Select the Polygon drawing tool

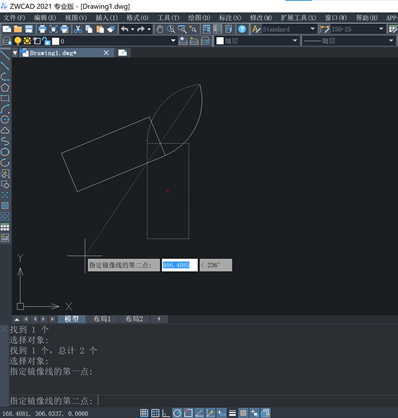(x=5, y=88)
